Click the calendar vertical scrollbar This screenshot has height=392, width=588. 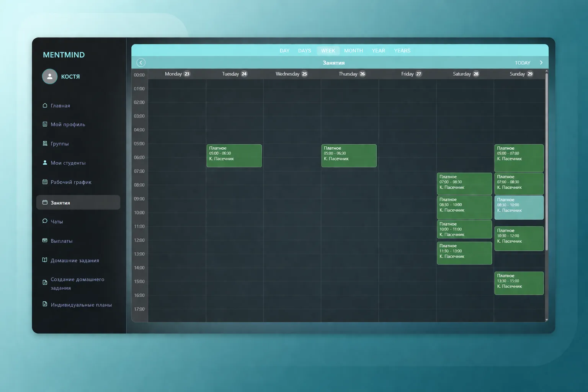[546, 161]
